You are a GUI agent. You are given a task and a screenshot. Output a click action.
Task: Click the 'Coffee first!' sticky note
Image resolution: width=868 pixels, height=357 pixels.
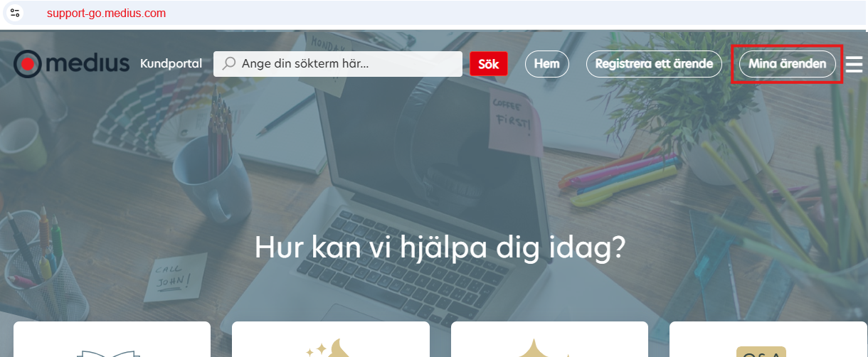[x=514, y=119]
